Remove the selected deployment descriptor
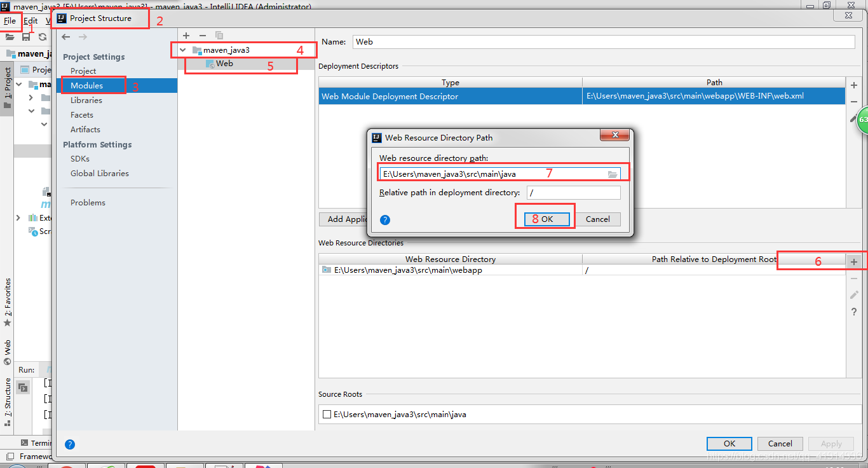868x468 pixels. coord(854,102)
